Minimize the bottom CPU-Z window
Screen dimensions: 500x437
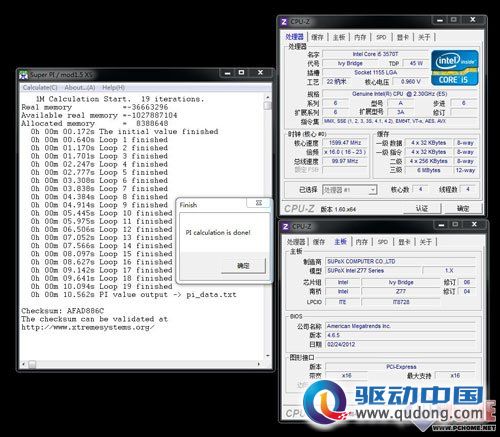pyautogui.click(x=441, y=225)
